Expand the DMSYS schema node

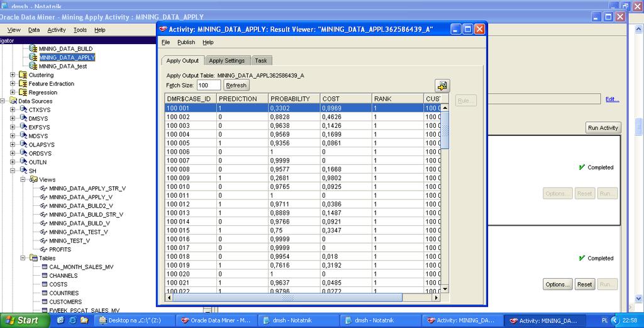[x=13, y=118]
